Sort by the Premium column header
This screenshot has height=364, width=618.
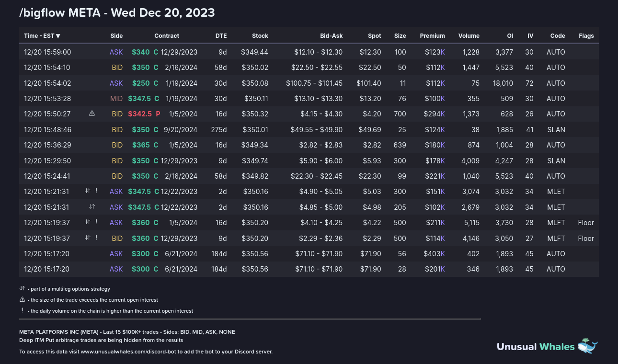click(x=432, y=36)
